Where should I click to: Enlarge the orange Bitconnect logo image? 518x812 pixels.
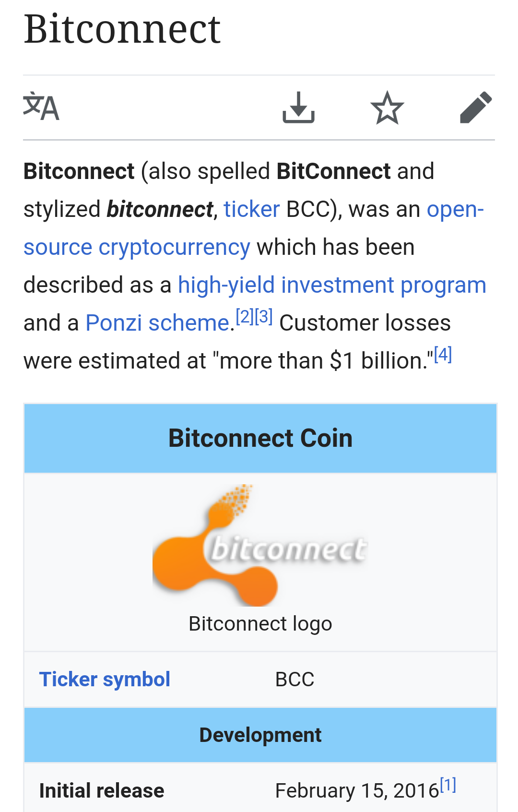tap(260, 545)
